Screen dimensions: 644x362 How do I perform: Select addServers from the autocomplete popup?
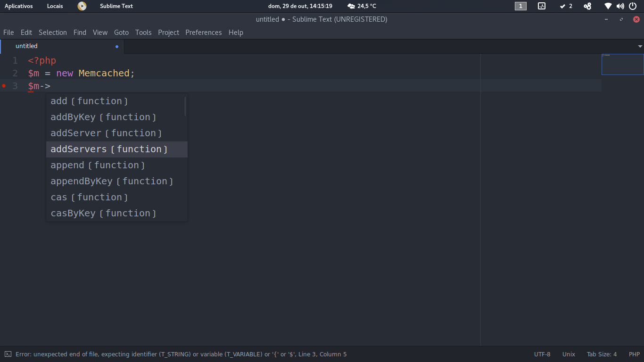click(x=109, y=149)
